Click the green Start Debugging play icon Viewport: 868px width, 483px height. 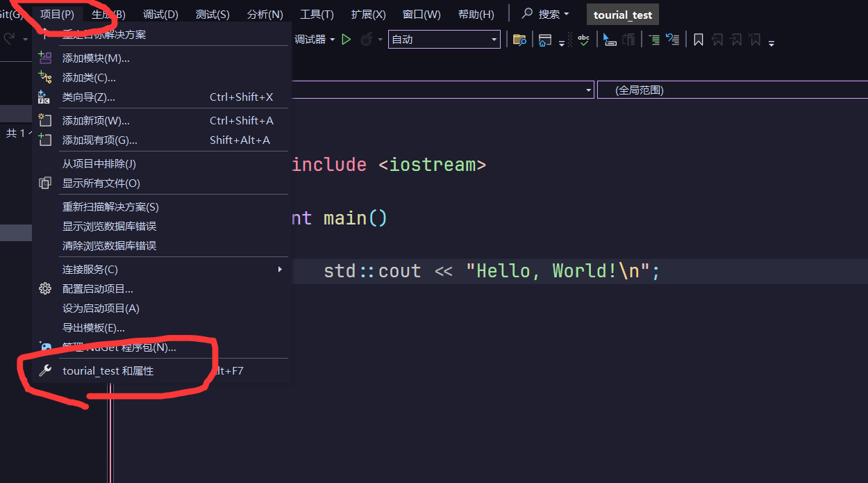(346, 40)
